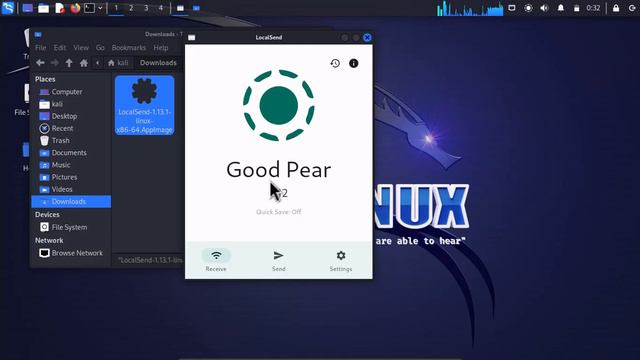
Task: Click the volume speaker tray icon
Action: 544,8
